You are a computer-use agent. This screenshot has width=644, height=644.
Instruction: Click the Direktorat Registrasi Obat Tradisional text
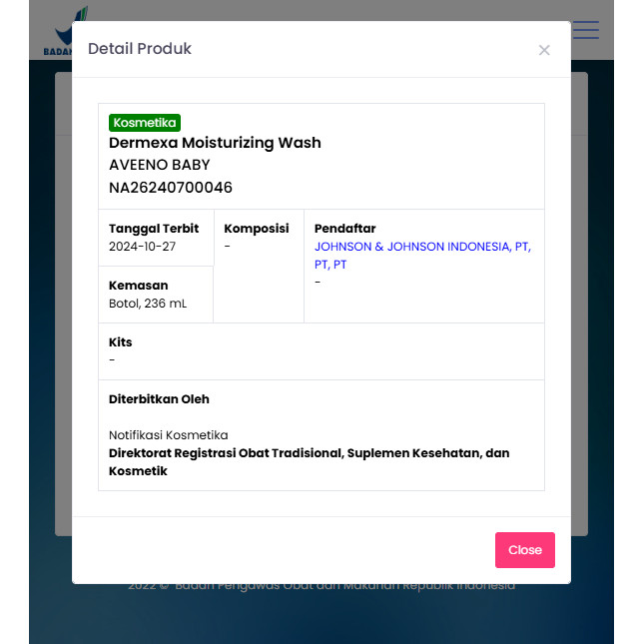(309, 453)
